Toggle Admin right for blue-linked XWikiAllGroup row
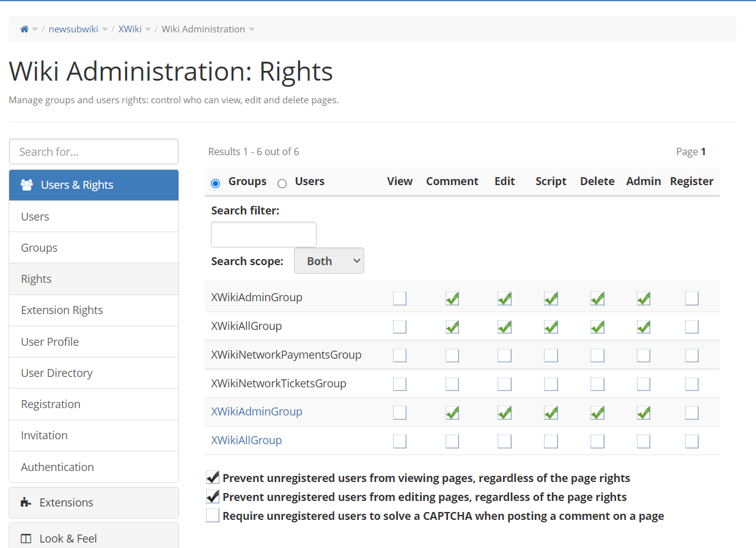 point(644,441)
